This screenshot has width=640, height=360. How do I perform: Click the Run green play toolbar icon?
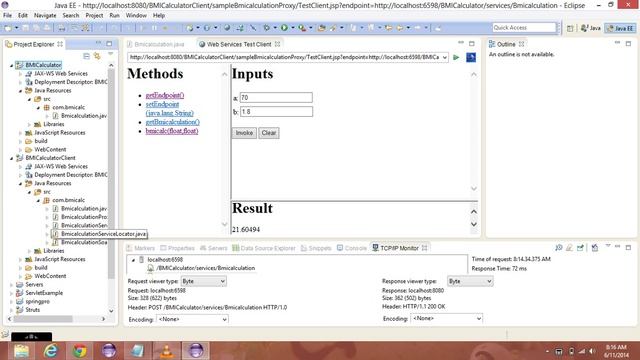coord(284,28)
